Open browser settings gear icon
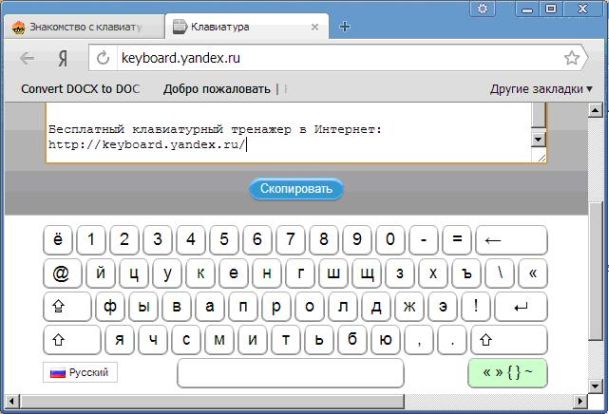This screenshot has height=414, width=609. [x=482, y=9]
